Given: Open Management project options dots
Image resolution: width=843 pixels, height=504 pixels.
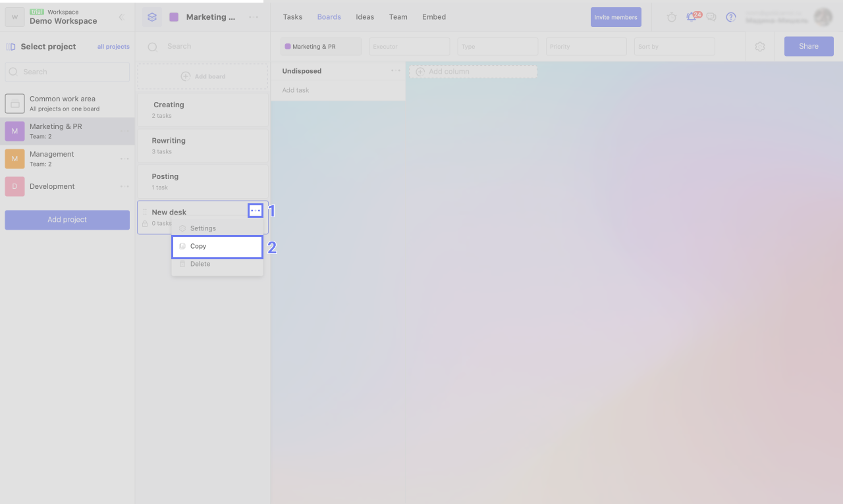Looking at the screenshot, I should 124,159.
